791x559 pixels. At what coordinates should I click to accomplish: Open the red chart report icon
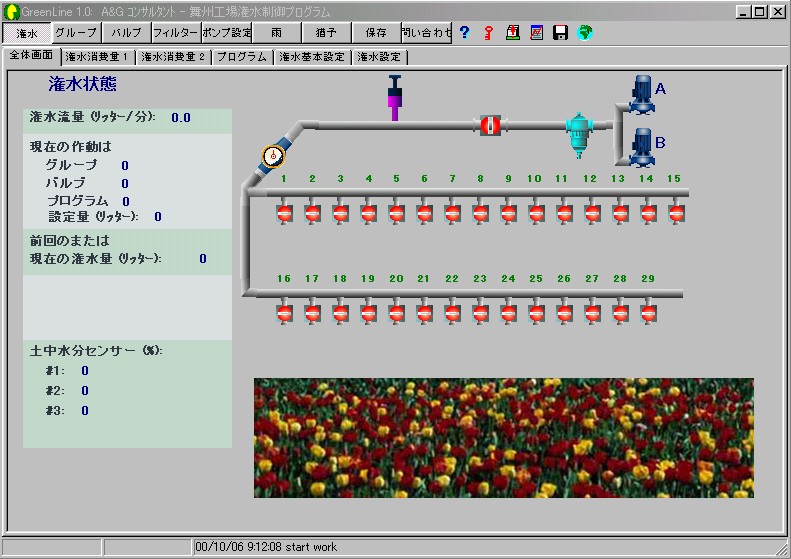(x=537, y=33)
